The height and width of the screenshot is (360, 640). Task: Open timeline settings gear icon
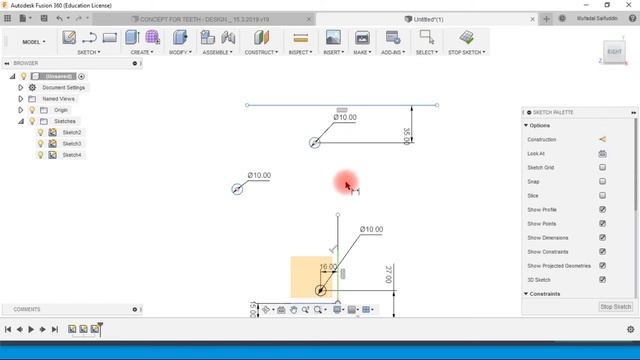631,329
